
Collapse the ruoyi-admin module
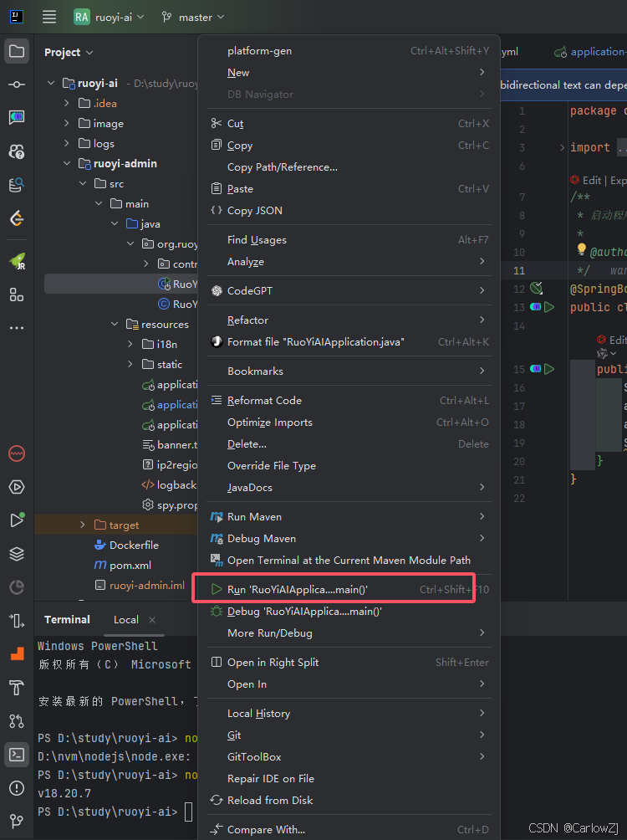point(66,163)
